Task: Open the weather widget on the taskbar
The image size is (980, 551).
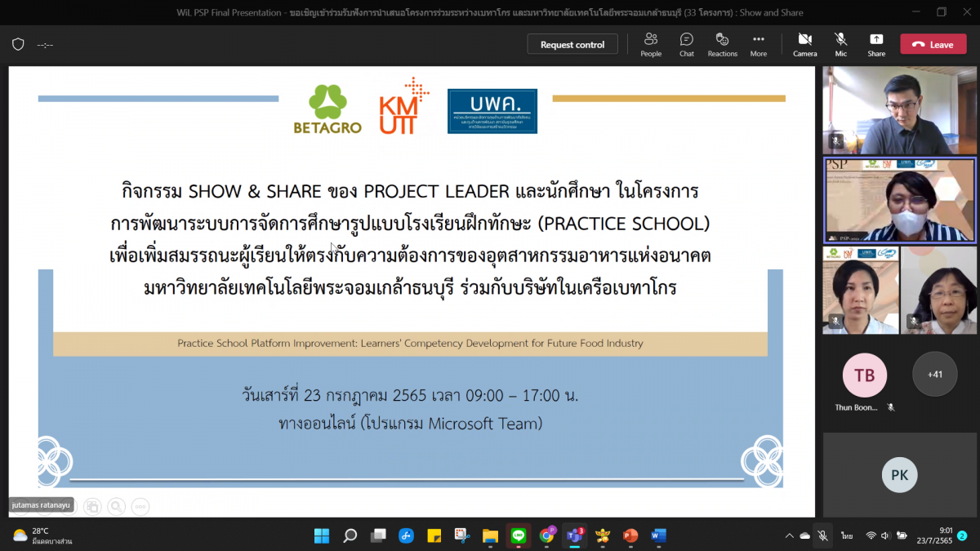Action: point(42,535)
